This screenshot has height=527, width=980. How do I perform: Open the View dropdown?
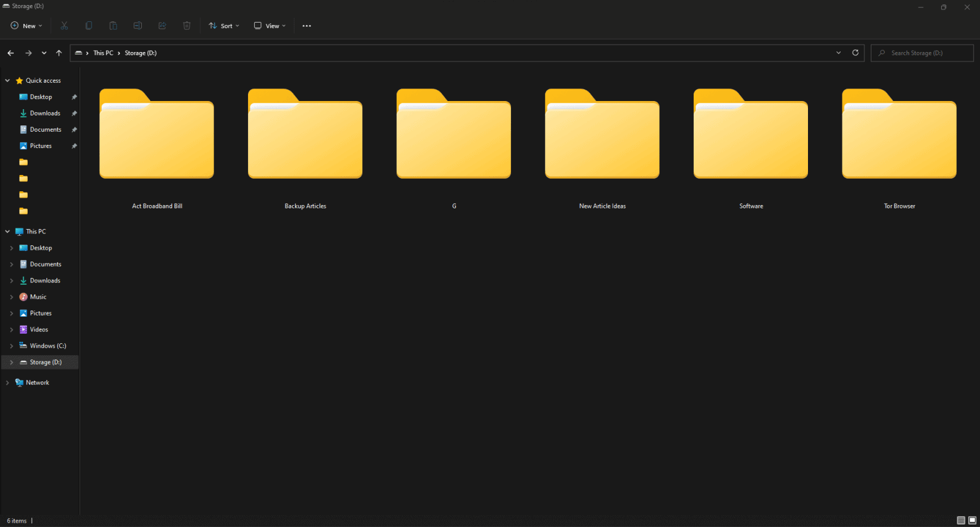pos(269,25)
